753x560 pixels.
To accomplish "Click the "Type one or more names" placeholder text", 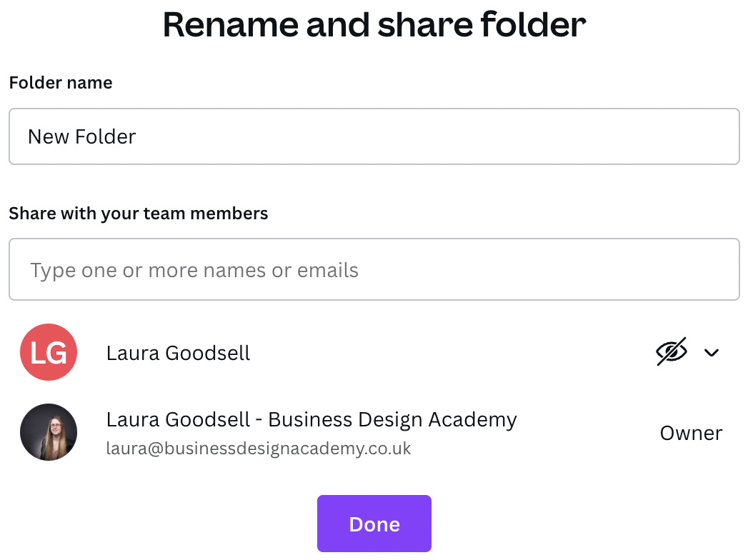I will pyautogui.click(x=194, y=270).
